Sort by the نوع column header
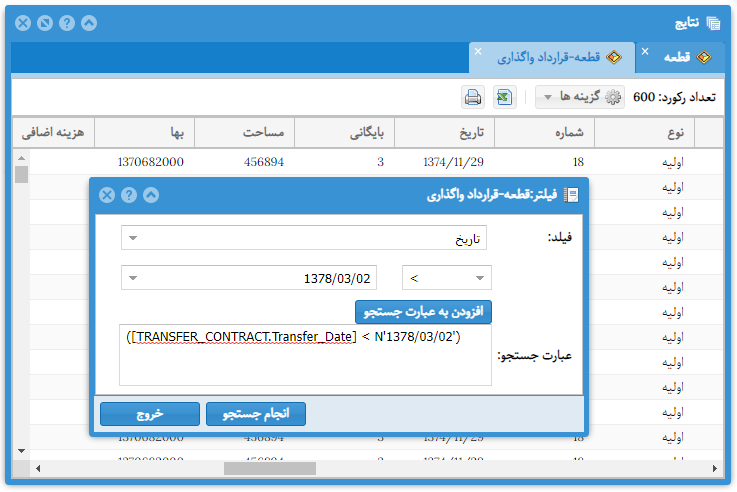 point(644,133)
